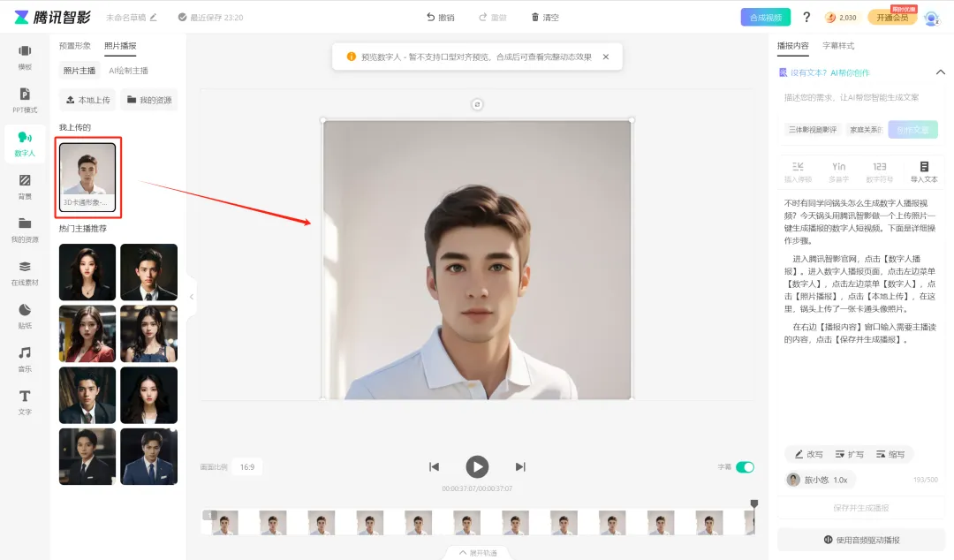Select the uploaded 3D卡通形象 photo thumbnail
Image resolution: width=954 pixels, height=560 pixels.
[x=87, y=178]
